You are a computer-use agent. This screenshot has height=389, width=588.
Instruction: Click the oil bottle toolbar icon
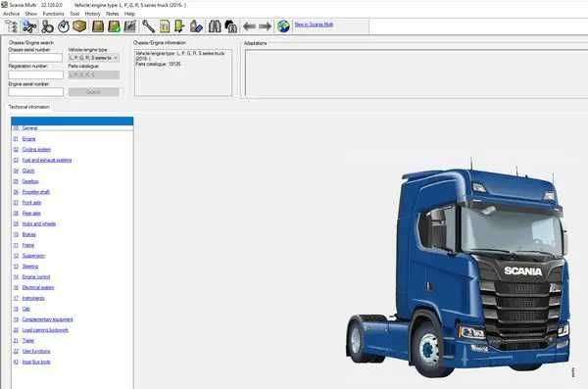pos(196,26)
